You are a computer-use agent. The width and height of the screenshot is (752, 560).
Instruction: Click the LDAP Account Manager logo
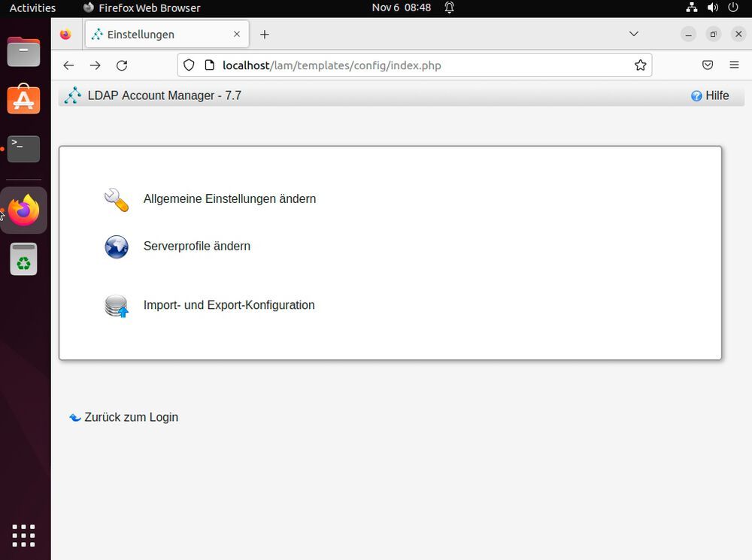click(73, 95)
